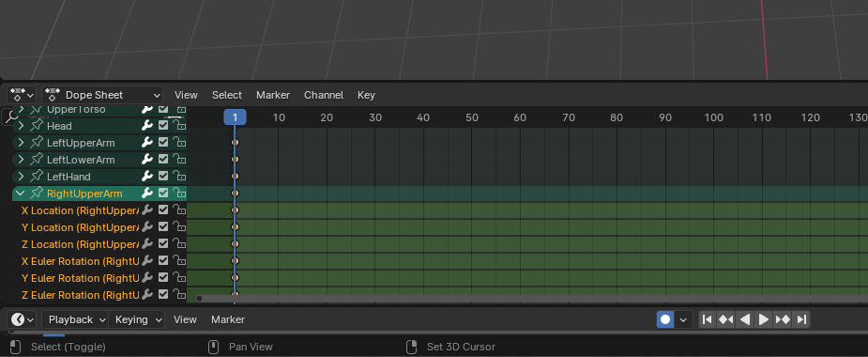
Task: Pin the LeftUpperArm channel group
Action: pos(37,143)
